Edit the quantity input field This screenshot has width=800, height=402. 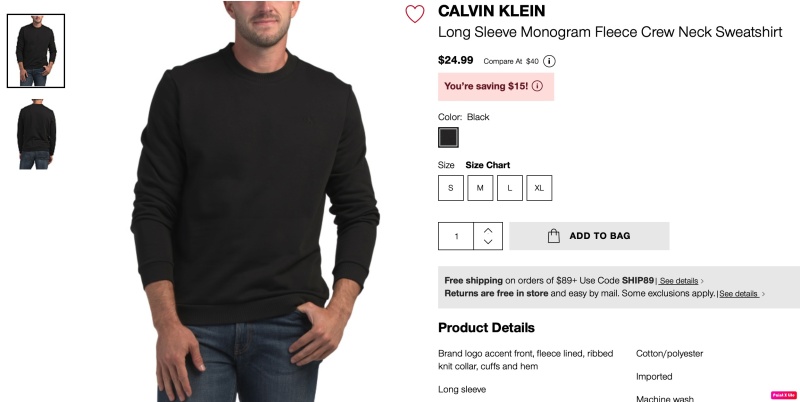456,236
